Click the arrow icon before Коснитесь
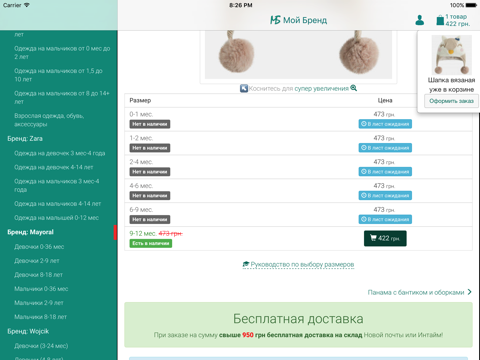Screen dimensions: 480x360 click(x=244, y=88)
